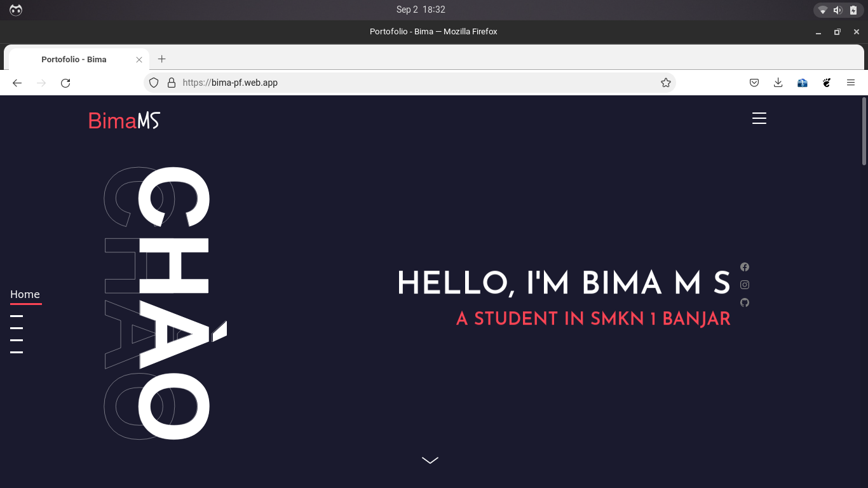This screenshot has width=868, height=488.
Task: Toggle the website hamburger navigation menu
Action: click(x=759, y=119)
